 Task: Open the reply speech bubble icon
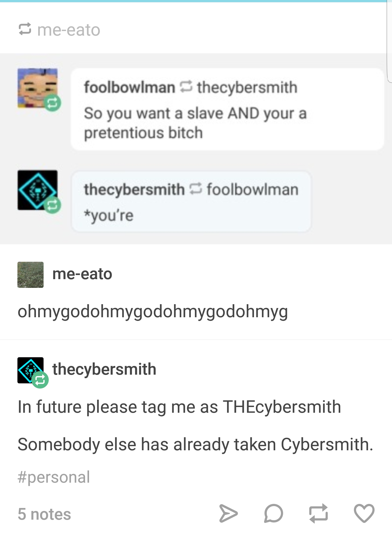[x=274, y=513]
